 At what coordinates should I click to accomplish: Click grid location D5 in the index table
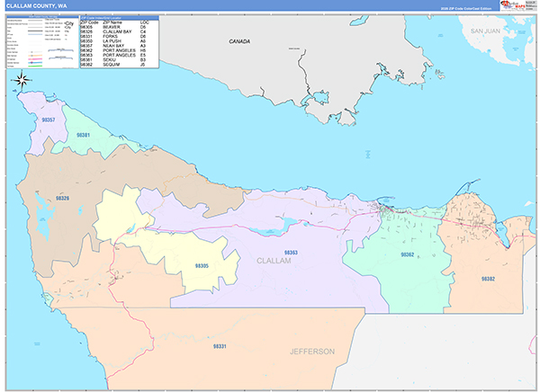tap(143, 27)
